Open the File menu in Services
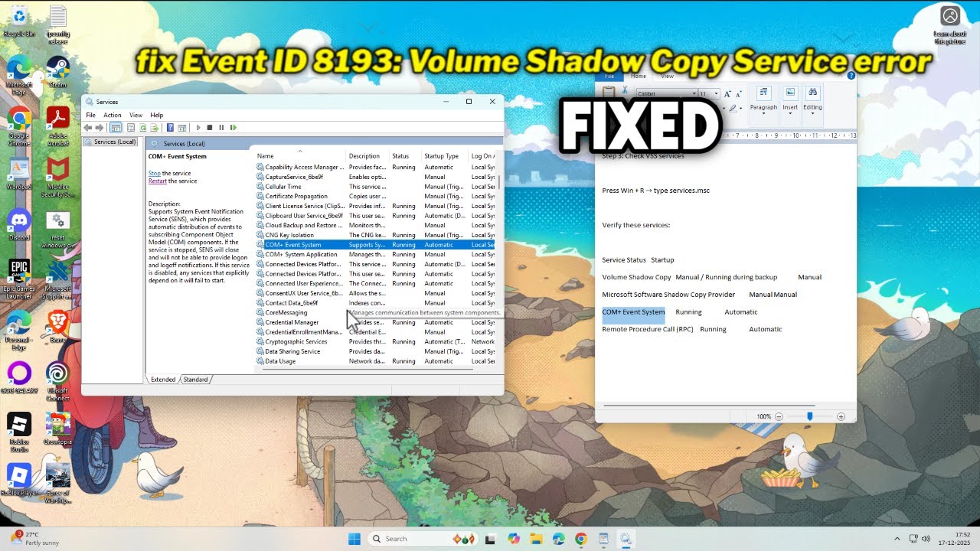Viewport: 980px width, 551px height. pyautogui.click(x=90, y=115)
